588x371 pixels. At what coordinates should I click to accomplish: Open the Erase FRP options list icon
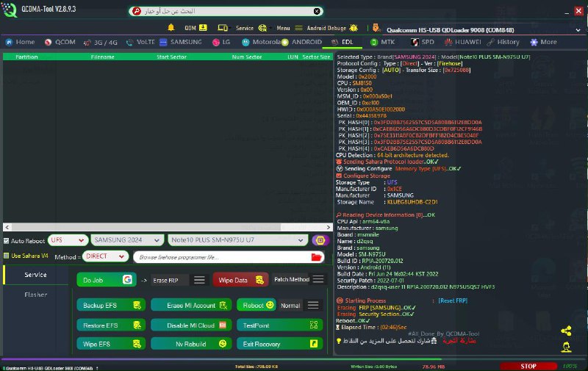(x=199, y=280)
